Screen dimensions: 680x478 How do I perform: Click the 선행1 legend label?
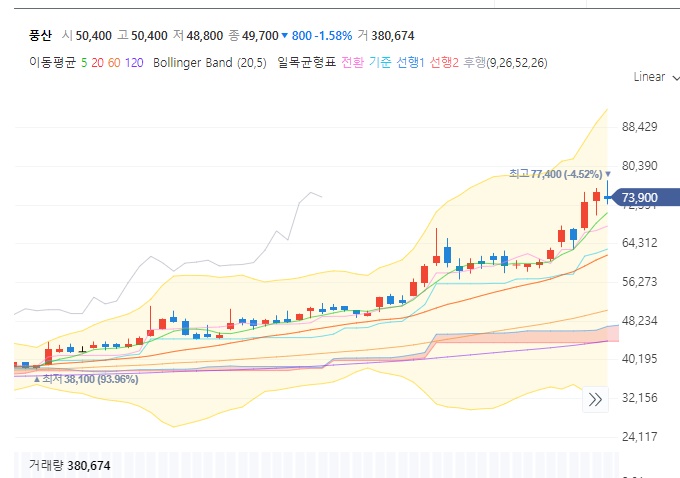coord(410,62)
